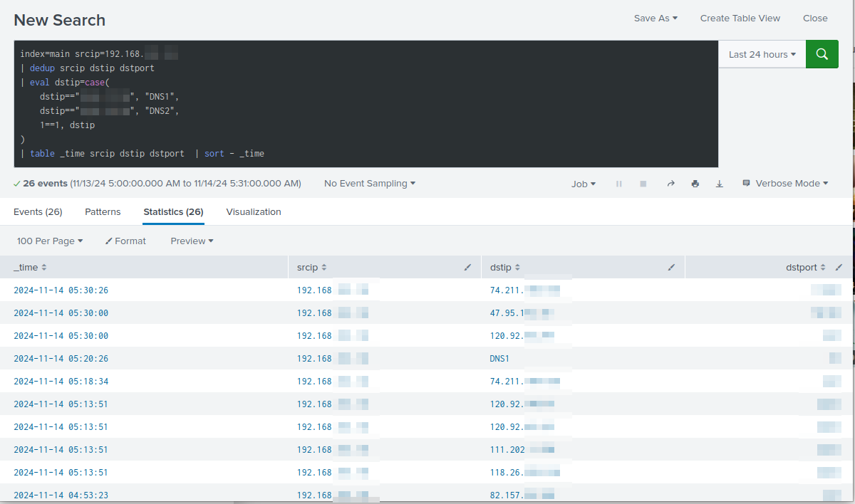Image resolution: width=855 pixels, height=504 pixels.
Task: Click the 2024-11-14 04:53:23 time cell
Action: tap(61, 495)
